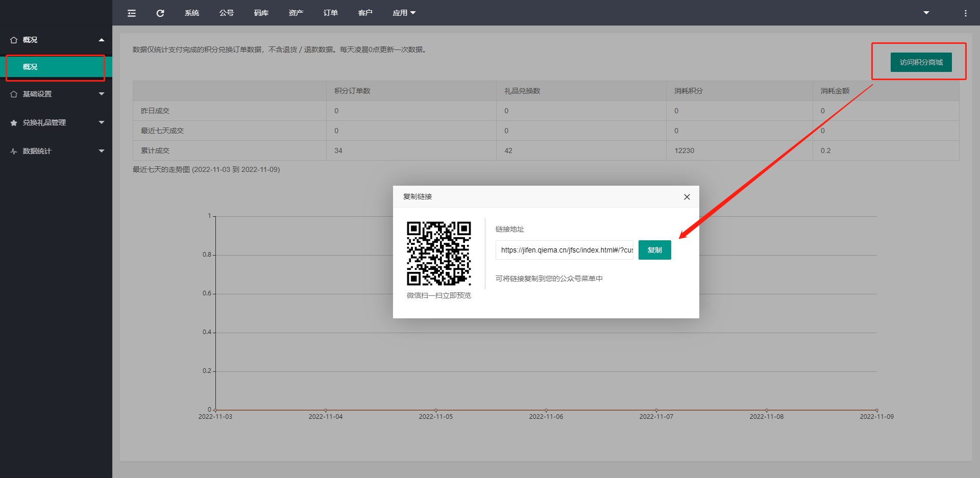The width and height of the screenshot is (980, 478).
Task: Collapse the 概况 sidebar group arrow
Action: (102, 40)
